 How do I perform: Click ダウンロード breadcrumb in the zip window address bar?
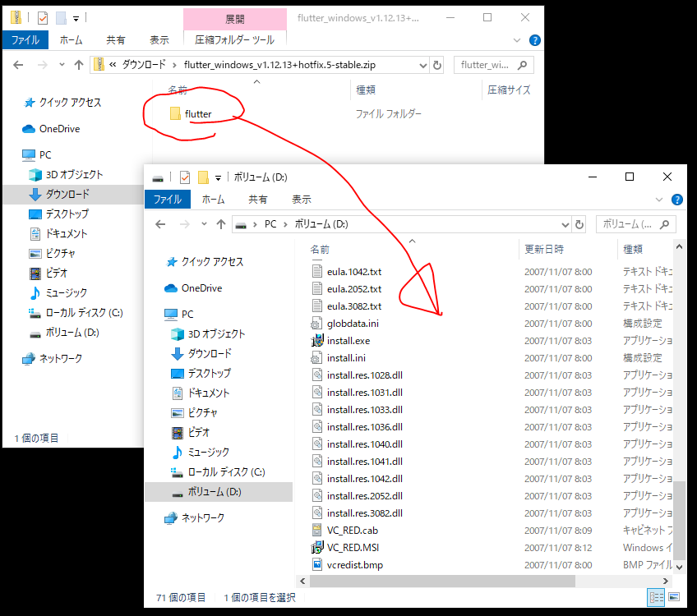(144, 65)
